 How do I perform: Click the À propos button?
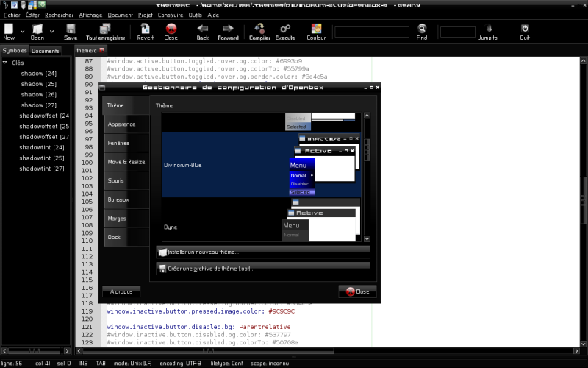pos(121,291)
